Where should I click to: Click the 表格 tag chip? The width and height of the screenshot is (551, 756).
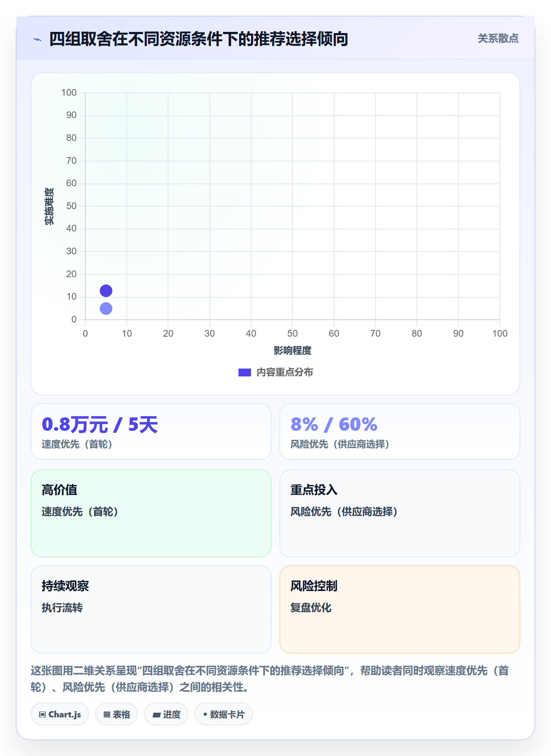pyautogui.click(x=116, y=714)
